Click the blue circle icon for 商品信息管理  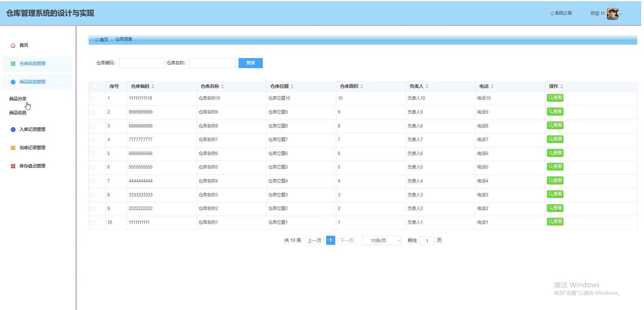click(13, 82)
